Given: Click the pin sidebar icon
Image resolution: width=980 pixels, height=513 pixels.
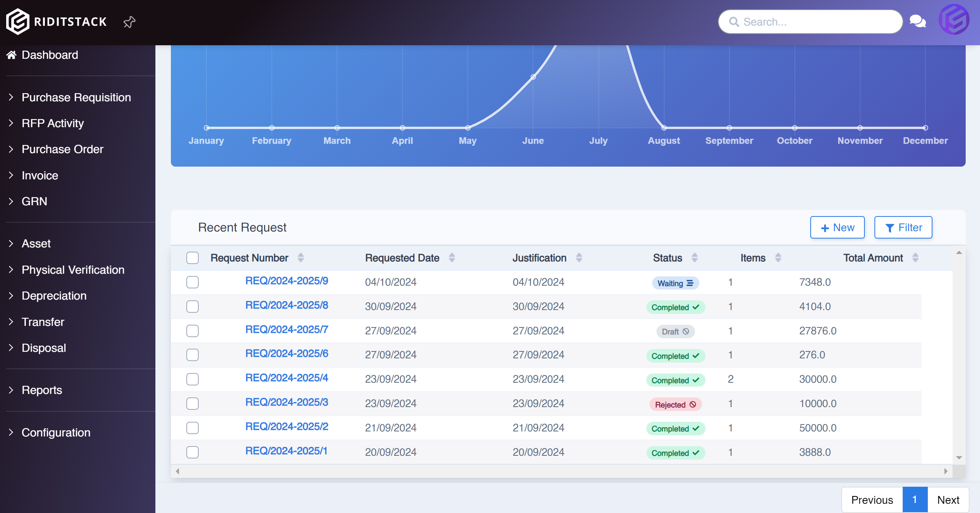Looking at the screenshot, I should pos(129,22).
